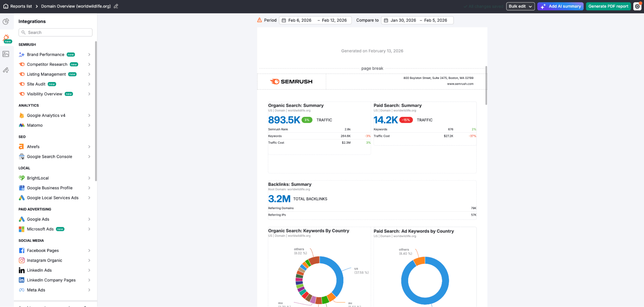Select BrightLocal in the list

(x=55, y=178)
